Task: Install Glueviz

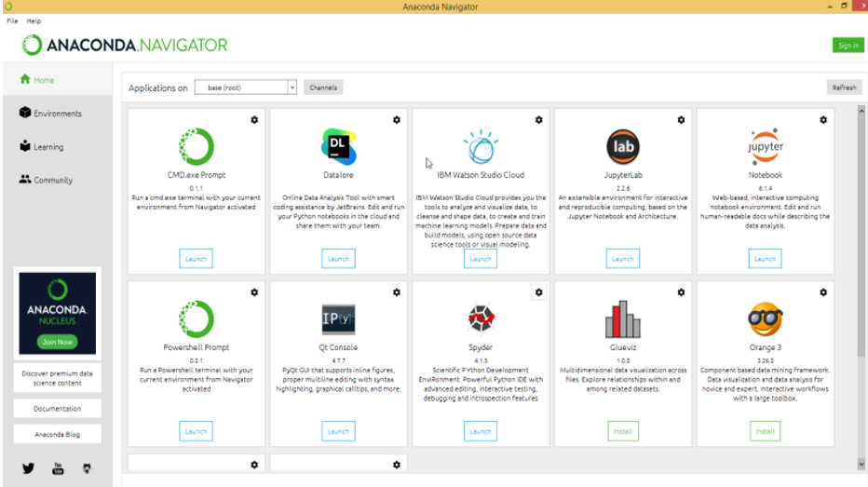Action: [x=623, y=431]
